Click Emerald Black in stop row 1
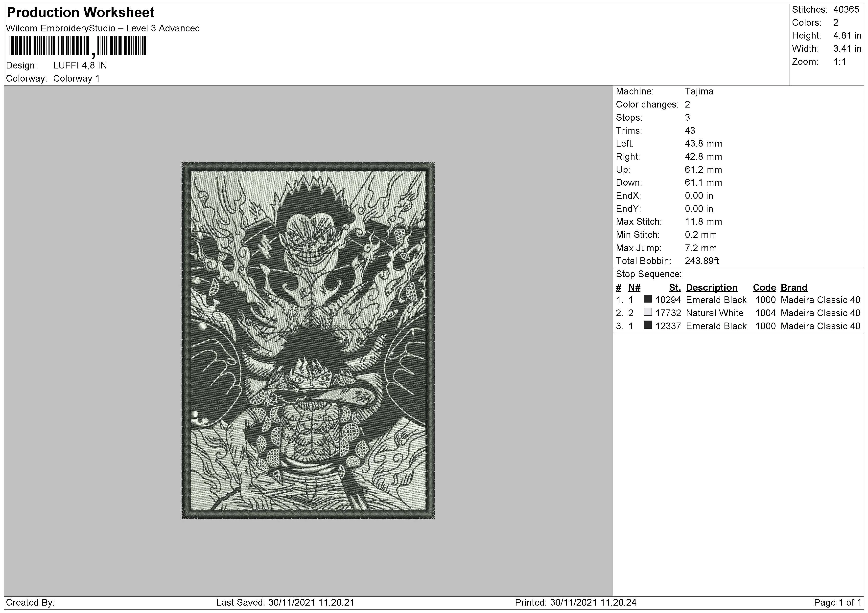Screen dimensions: 868x613 (x=716, y=300)
